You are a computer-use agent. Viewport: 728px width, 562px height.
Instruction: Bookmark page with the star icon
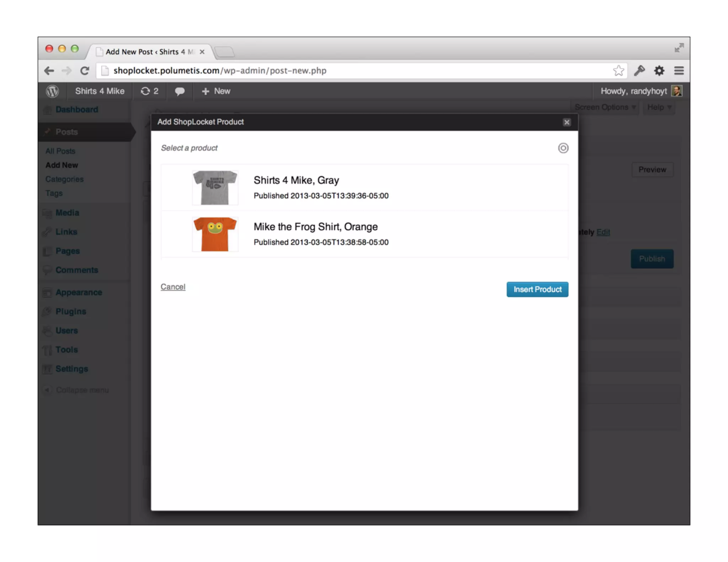[x=619, y=71]
